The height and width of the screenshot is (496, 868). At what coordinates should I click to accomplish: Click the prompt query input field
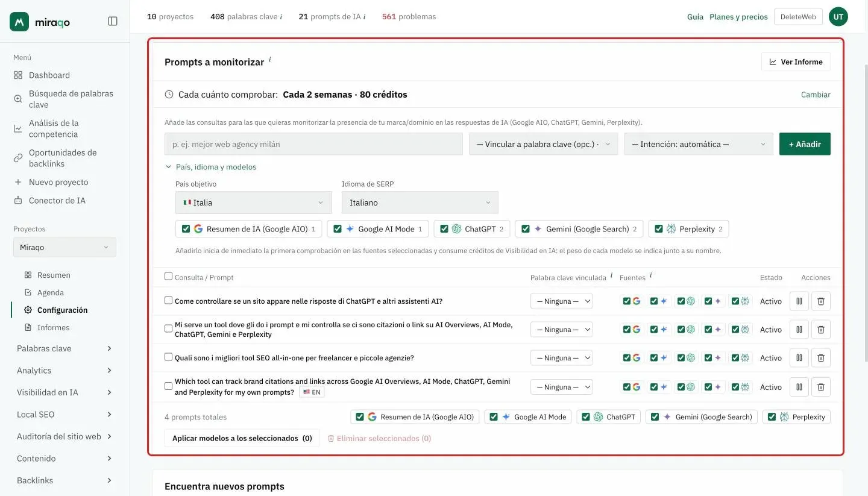pos(313,144)
